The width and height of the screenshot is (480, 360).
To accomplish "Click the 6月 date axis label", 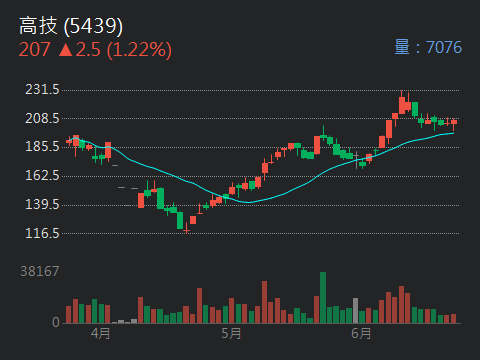I will point(361,333).
